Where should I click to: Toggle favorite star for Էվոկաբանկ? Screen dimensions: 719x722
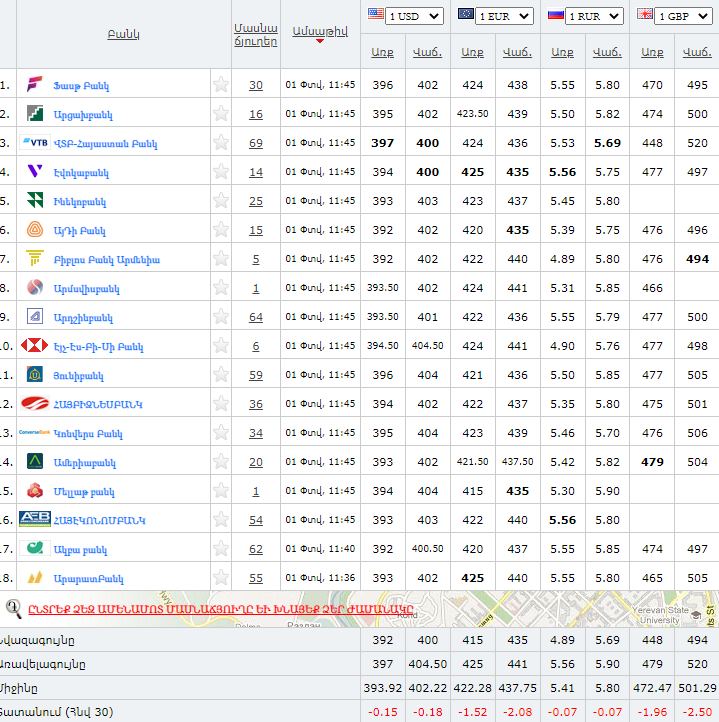221,171
